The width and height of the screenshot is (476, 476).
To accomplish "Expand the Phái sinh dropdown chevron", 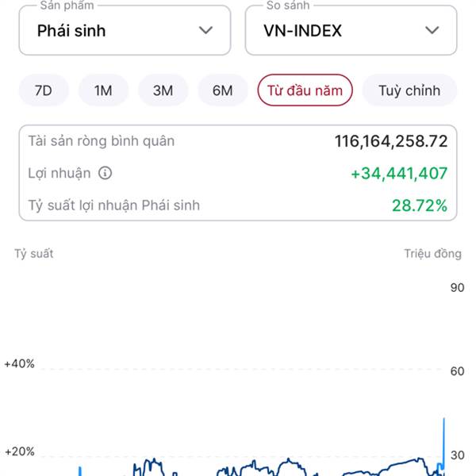I will [205, 30].
